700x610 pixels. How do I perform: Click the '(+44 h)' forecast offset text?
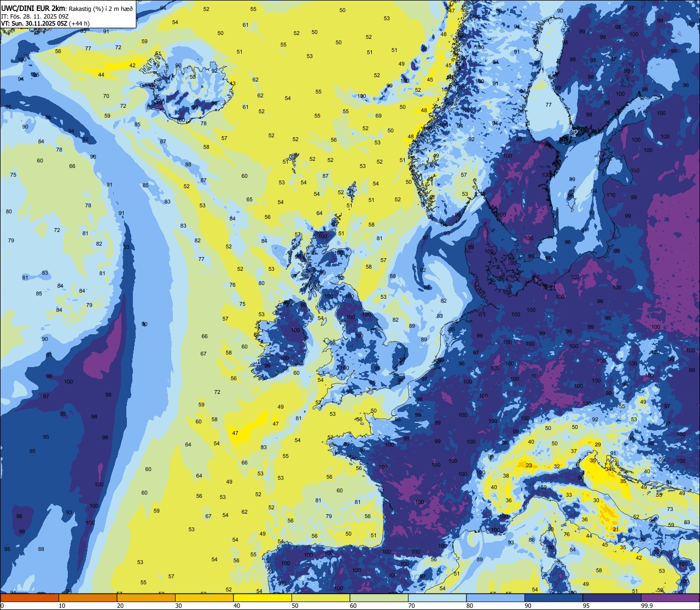[80, 24]
